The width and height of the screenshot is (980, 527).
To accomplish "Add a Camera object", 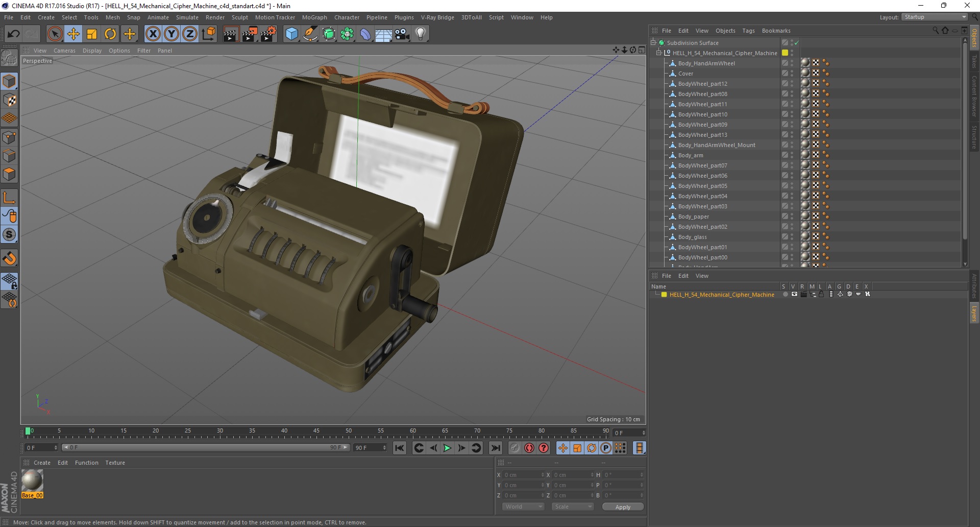I will pos(402,34).
